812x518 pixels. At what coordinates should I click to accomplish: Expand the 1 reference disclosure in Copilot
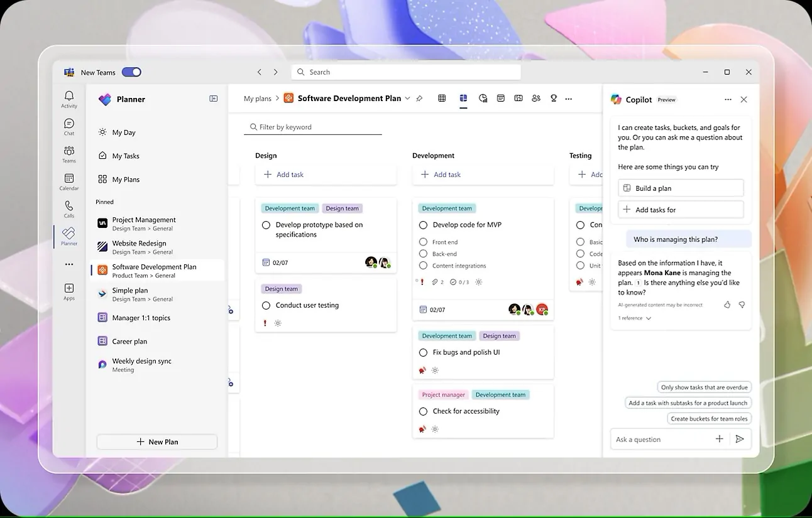(634, 318)
